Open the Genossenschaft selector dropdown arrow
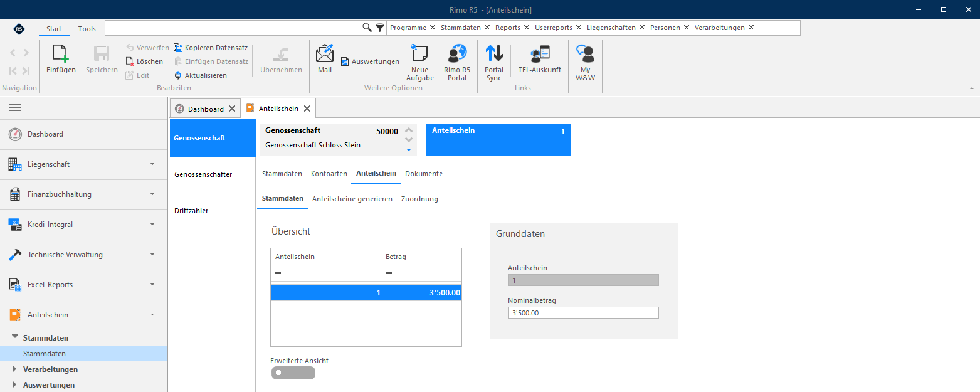Screen dimensions: 980x392 409,150
